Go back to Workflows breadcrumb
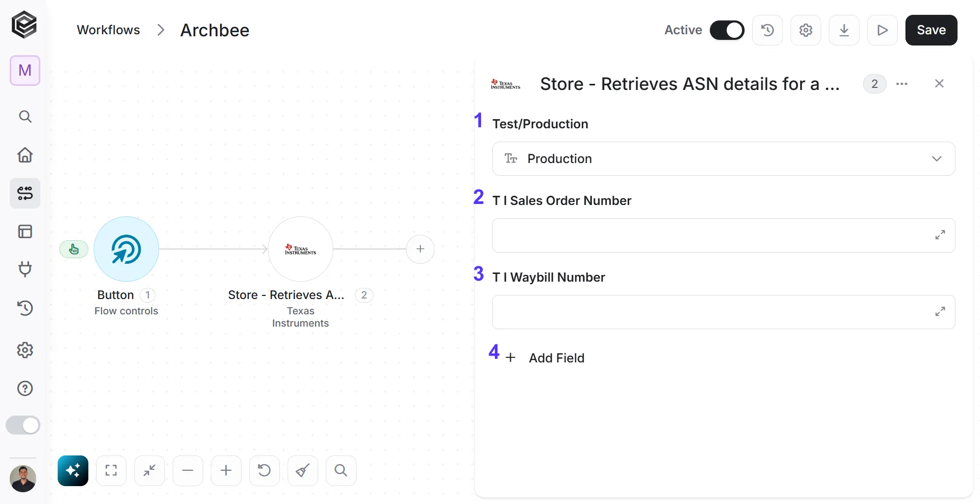980x504 pixels. click(x=108, y=30)
